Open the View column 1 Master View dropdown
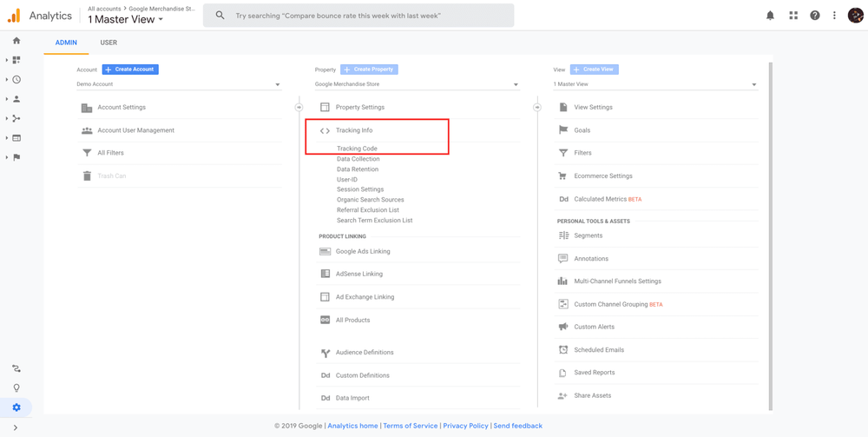The height and width of the screenshot is (437, 868). pyautogui.click(x=655, y=84)
